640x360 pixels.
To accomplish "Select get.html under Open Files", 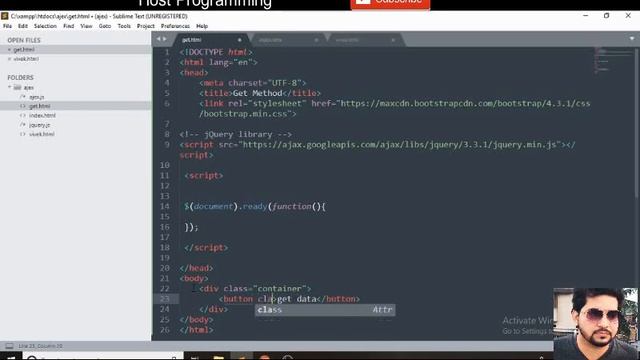I will pos(24,49).
